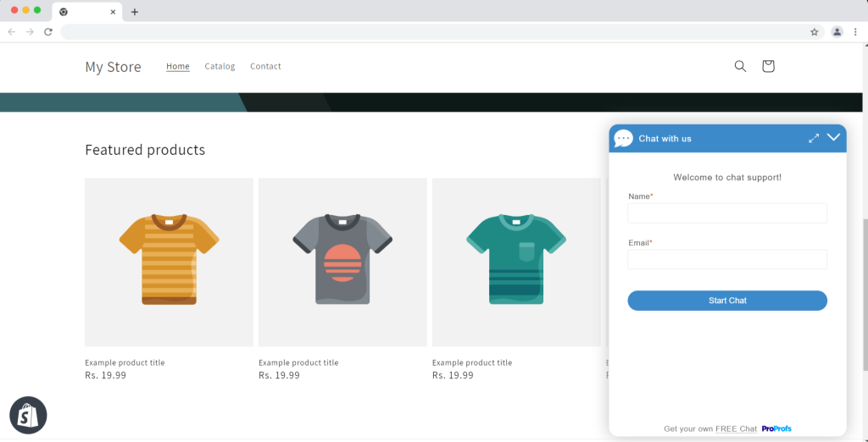
Task: Click price under orange striped shirt
Action: point(105,375)
